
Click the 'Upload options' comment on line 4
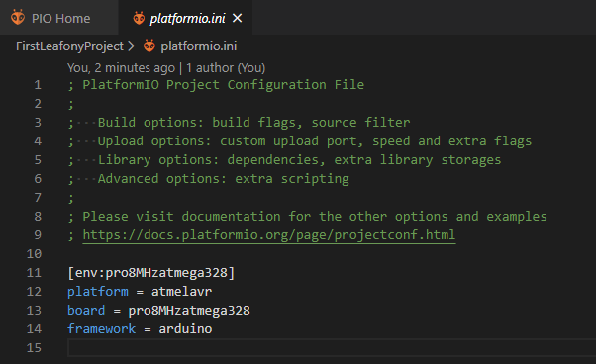[315, 141]
